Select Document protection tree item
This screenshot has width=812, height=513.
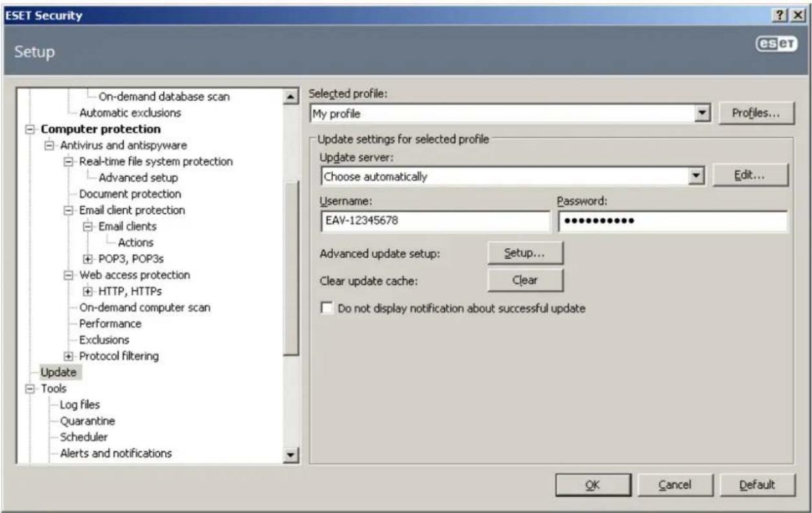pyautogui.click(x=130, y=193)
